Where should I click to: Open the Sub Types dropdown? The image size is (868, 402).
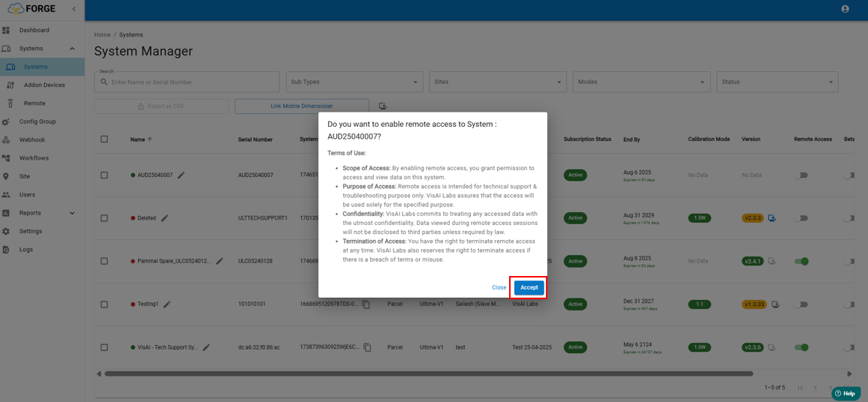[x=354, y=82]
